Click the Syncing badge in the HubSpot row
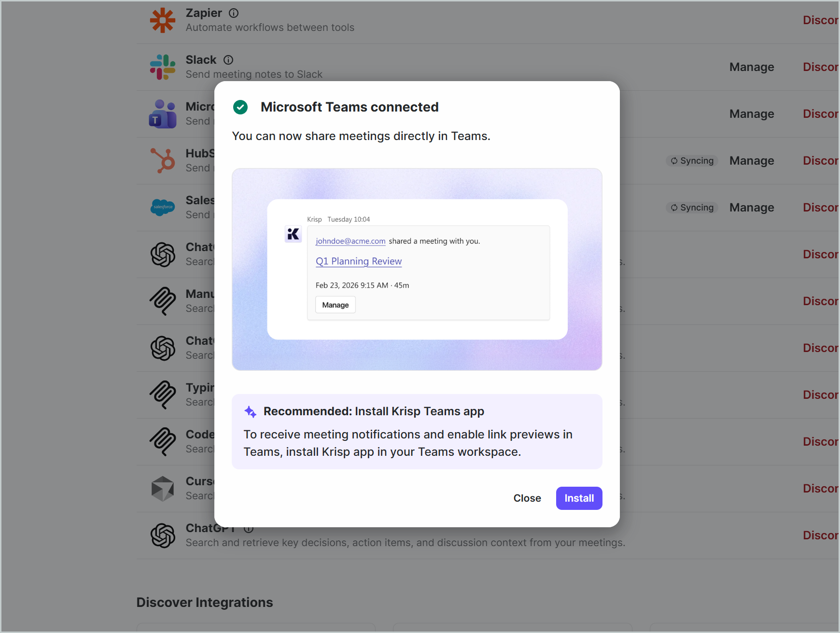Screen dimensions: 840x633 tap(692, 161)
